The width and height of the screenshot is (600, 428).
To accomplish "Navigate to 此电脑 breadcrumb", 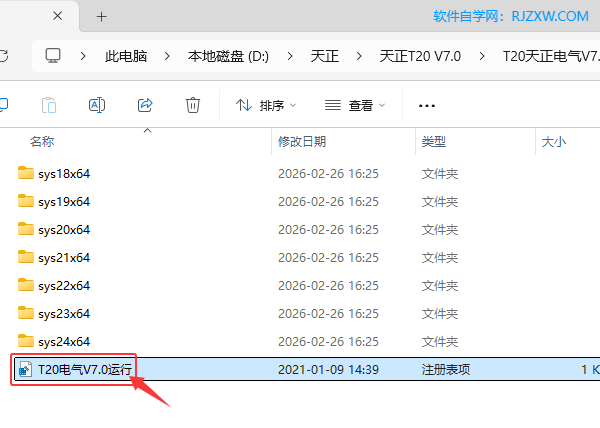I will 126,56.
